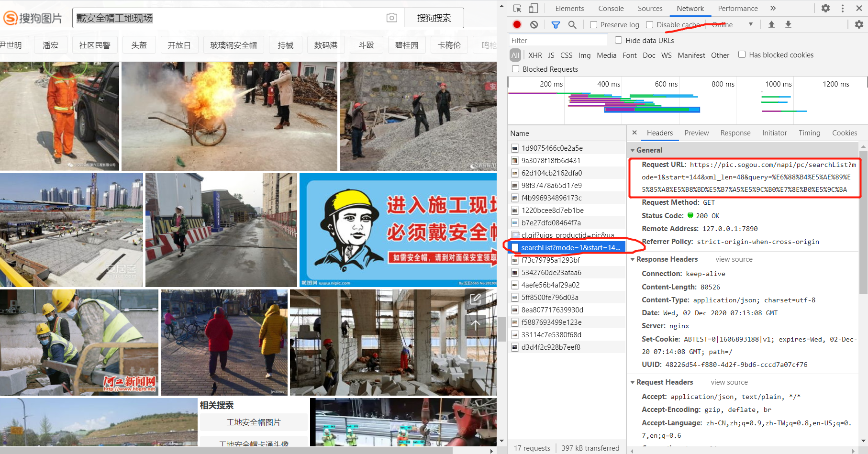868x454 pixels.
Task: Stop recording the network log
Action: 517,24
